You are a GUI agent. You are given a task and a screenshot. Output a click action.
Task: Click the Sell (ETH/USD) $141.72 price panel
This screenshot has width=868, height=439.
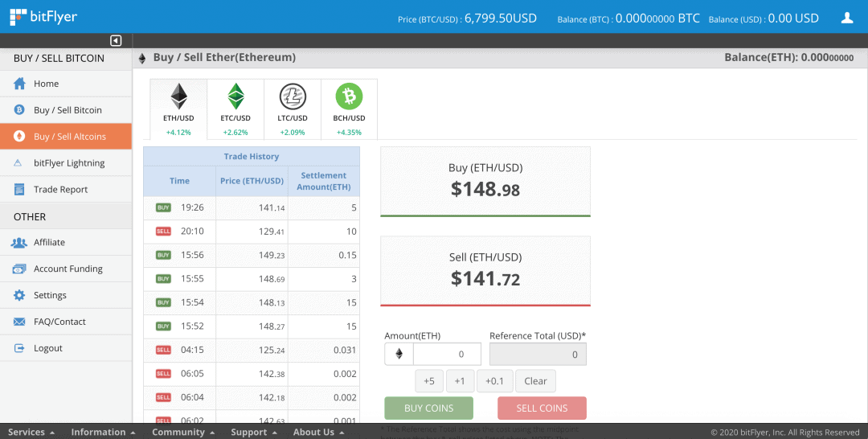(485, 271)
